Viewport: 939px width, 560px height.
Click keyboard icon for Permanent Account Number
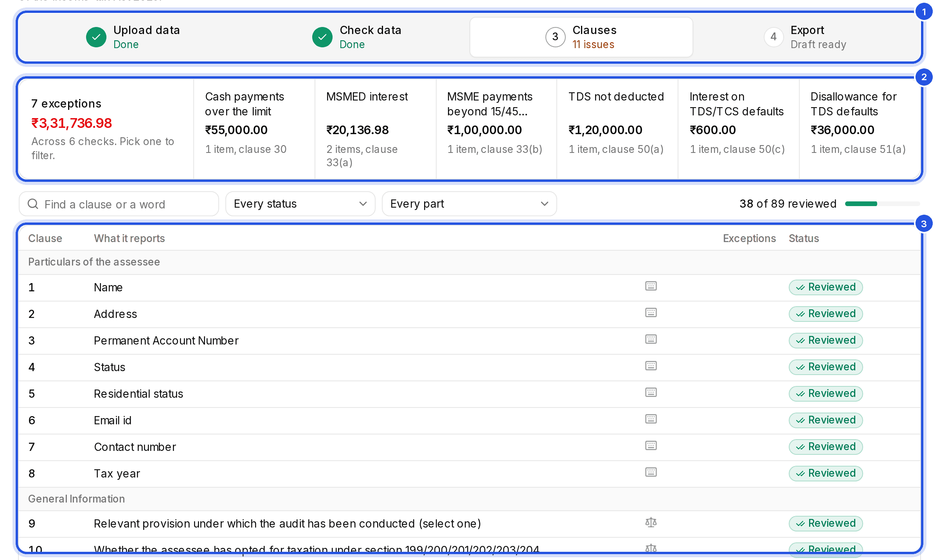[x=651, y=339]
